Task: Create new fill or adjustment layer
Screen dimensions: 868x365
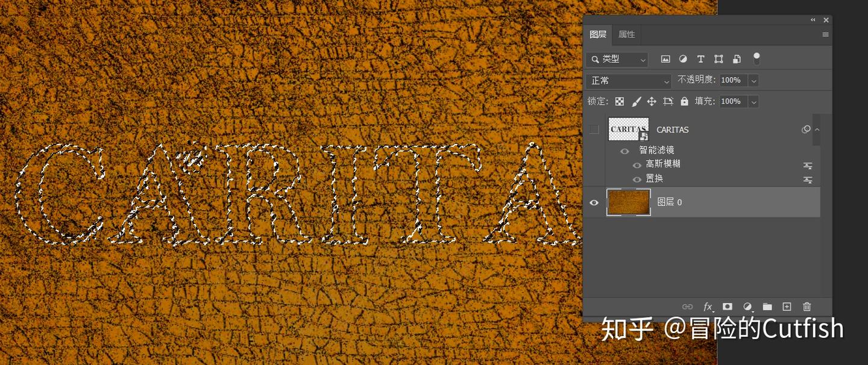Action: point(747,307)
